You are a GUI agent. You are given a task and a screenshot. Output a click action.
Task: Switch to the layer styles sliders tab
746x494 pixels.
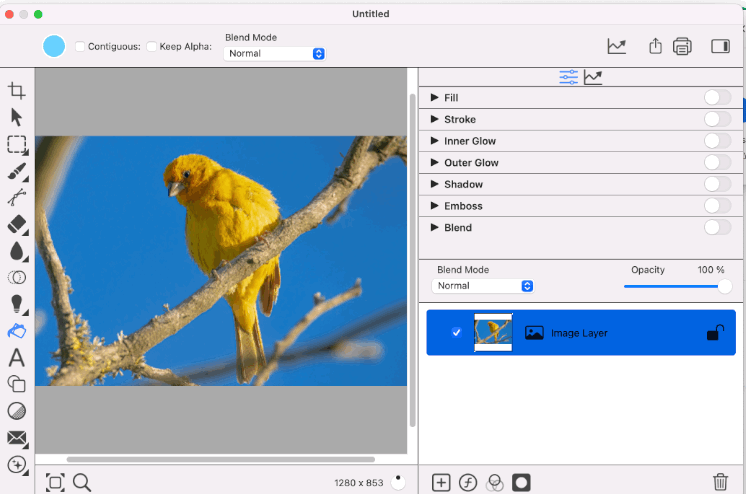point(569,77)
